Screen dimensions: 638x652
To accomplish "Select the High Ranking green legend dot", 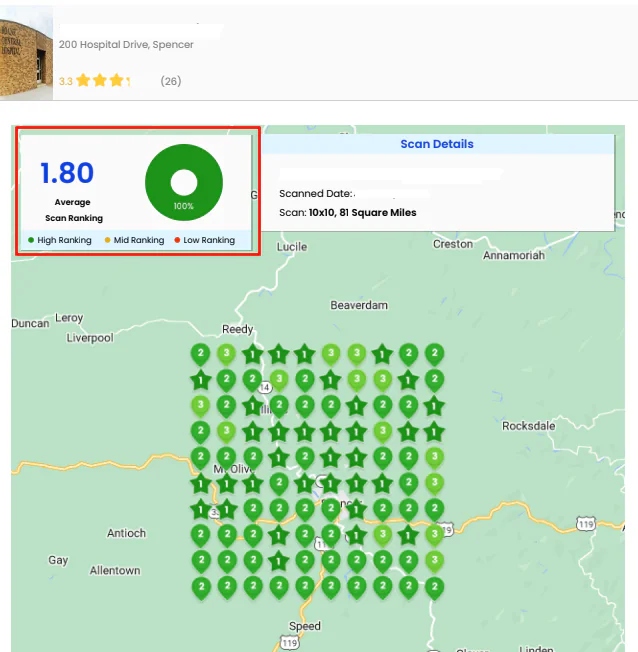I will coord(31,240).
